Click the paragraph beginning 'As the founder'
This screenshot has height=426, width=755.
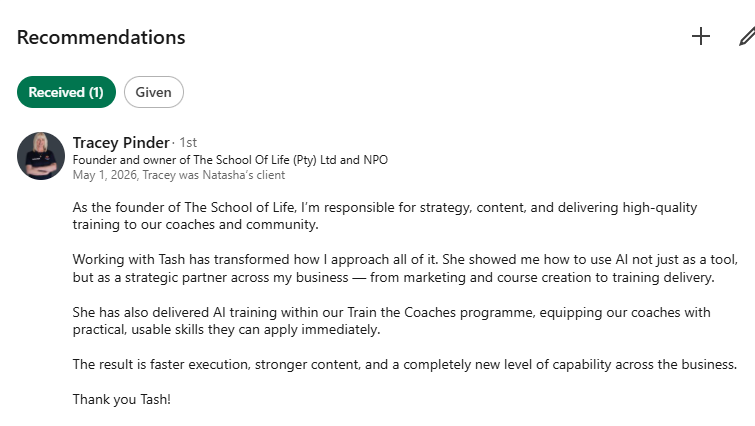[x=385, y=216]
